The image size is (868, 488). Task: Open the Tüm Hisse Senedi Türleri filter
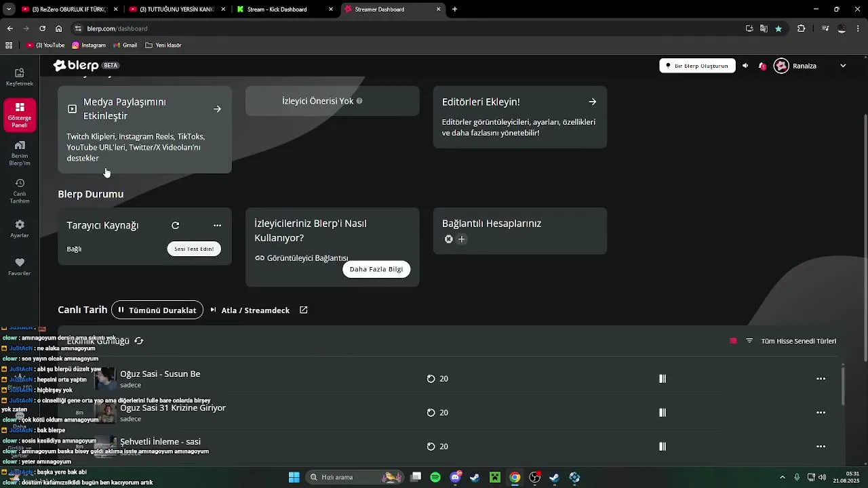(791, 341)
